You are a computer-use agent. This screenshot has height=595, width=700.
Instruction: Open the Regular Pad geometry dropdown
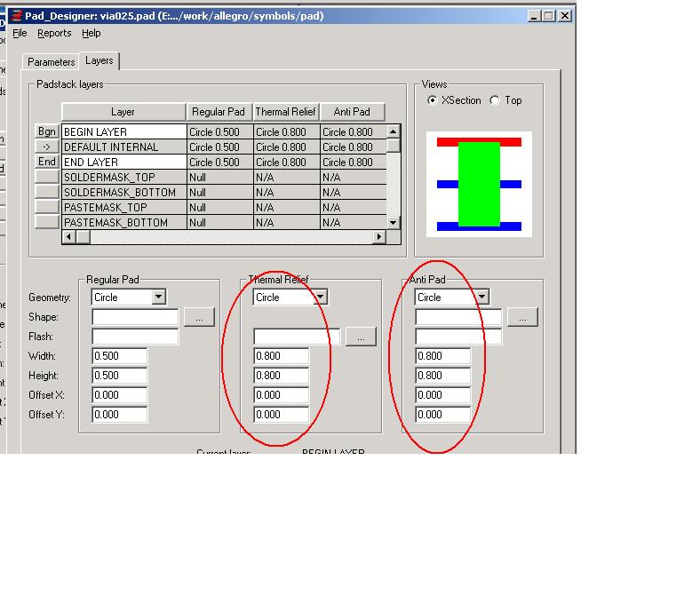coord(158,297)
